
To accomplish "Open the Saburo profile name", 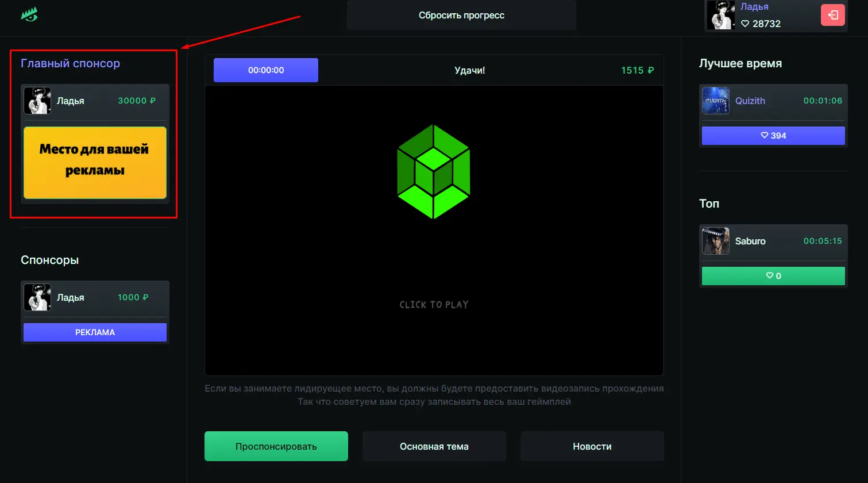I will pos(750,241).
